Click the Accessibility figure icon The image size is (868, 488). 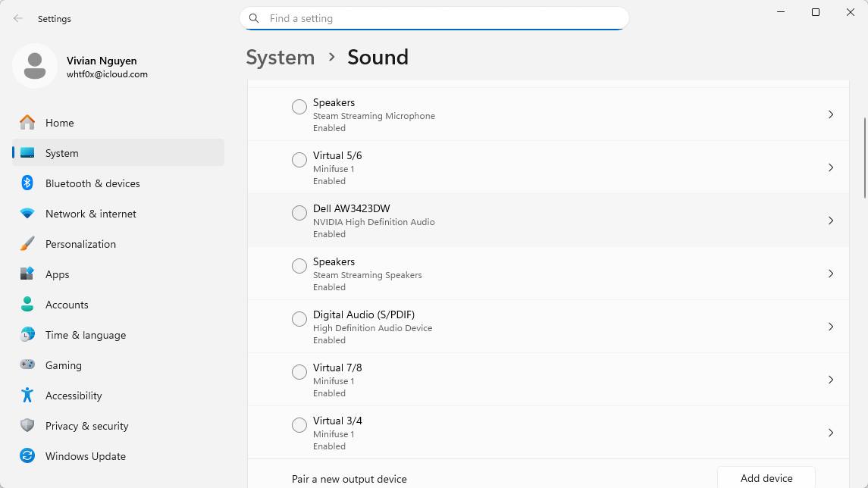tap(27, 396)
